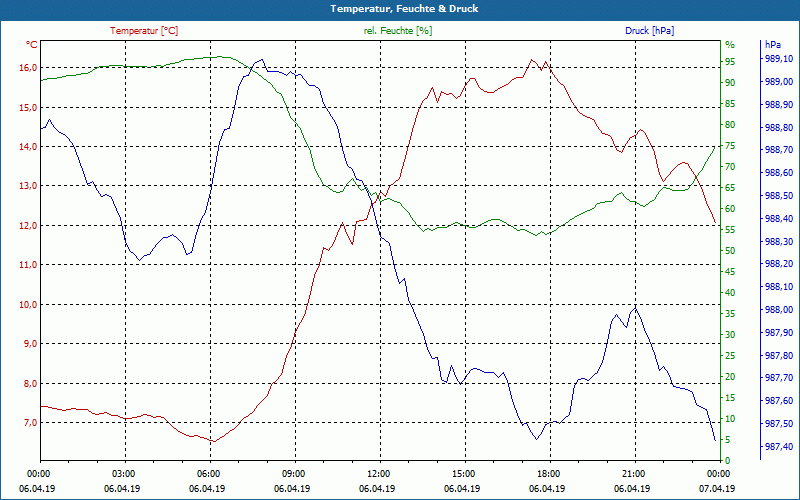Click the 987,40 pressure axis value
This screenshot has height=500, width=800.
click(x=779, y=447)
